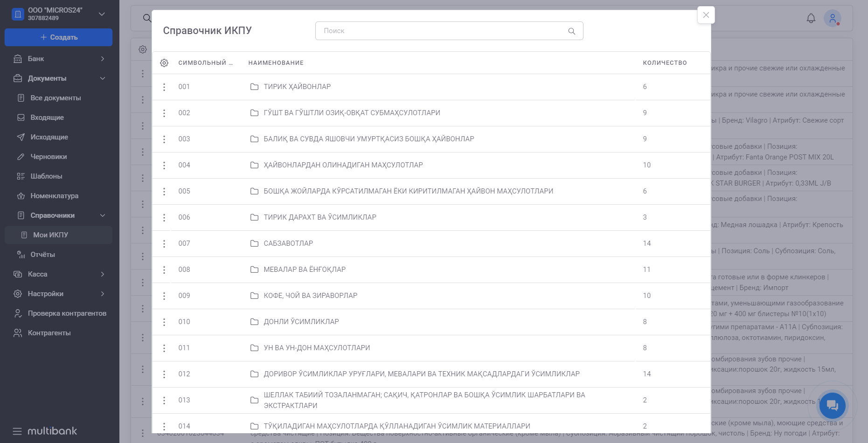
Task: Open three-dot menu for row 007
Action: click(x=164, y=244)
